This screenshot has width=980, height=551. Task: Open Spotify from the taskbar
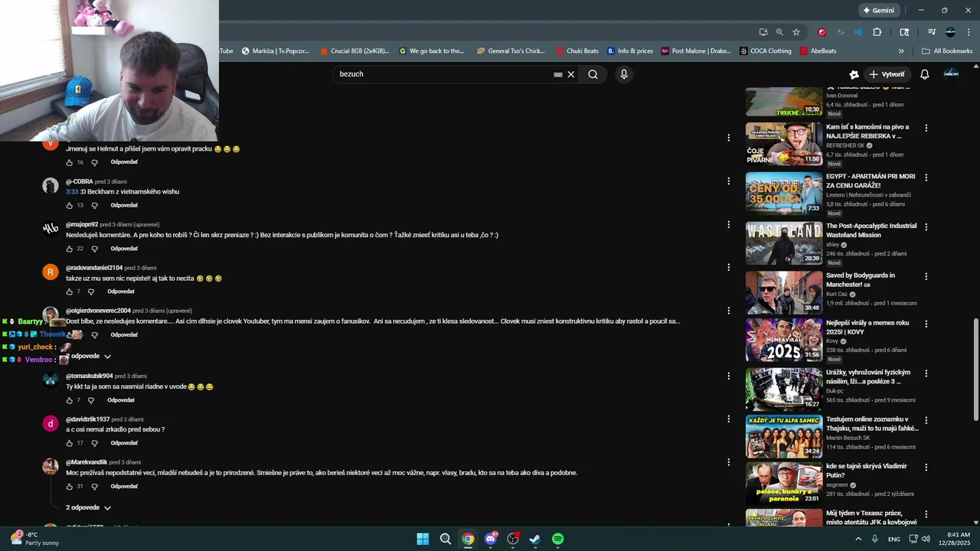(558, 539)
